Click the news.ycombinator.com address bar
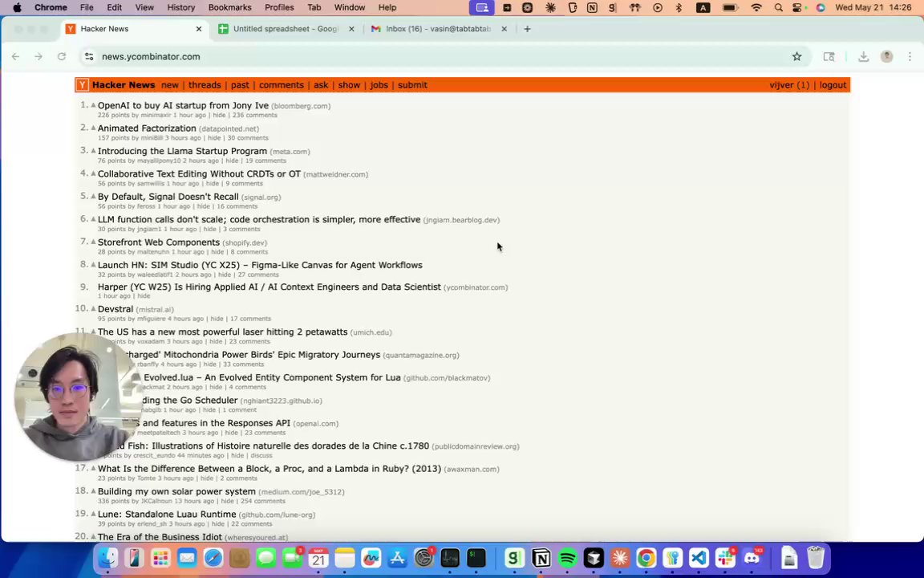 click(x=436, y=57)
